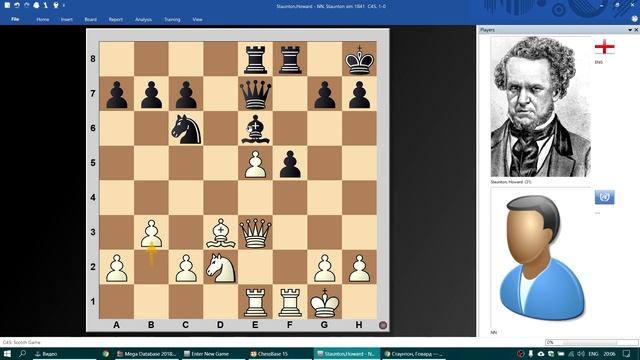Screen dimensions: 640x360
Task: Click the England flag icon
Action: 604,47
